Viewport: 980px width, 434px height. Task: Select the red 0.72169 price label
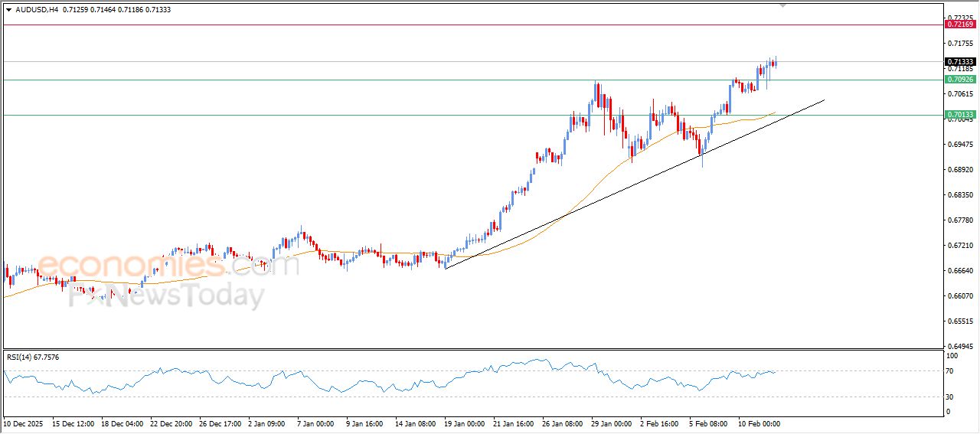[960, 24]
